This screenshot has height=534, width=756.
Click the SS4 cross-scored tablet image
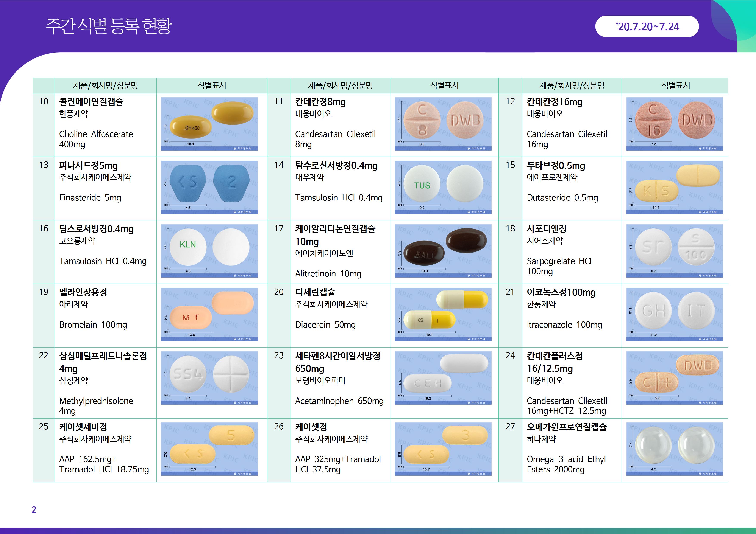(x=209, y=378)
